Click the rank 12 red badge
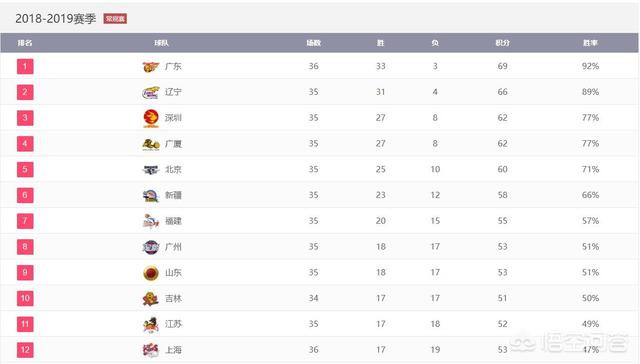The image size is (640, 364). [x=25, y=350]
